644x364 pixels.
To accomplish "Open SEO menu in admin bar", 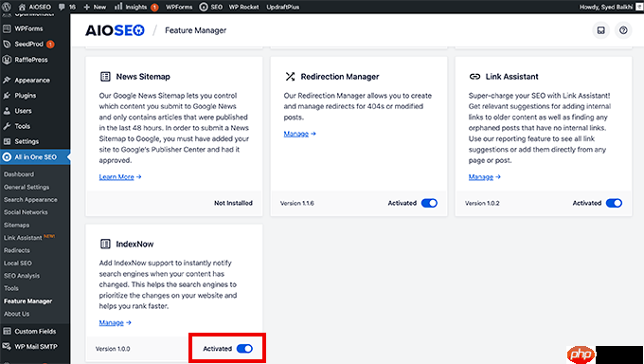I will pos(210,7).
